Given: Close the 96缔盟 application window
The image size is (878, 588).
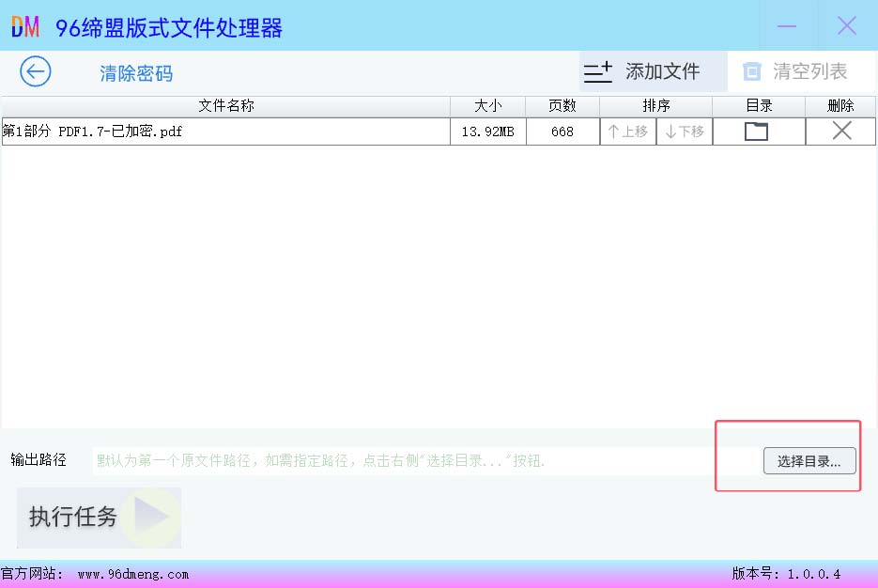Looking at the screenshot, I should click(847, 26).
